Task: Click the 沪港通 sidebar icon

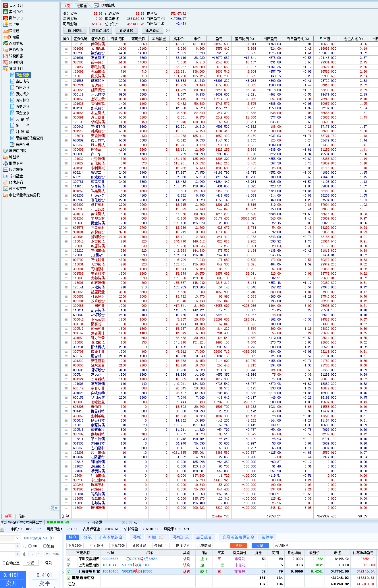Action: [6, 37]
